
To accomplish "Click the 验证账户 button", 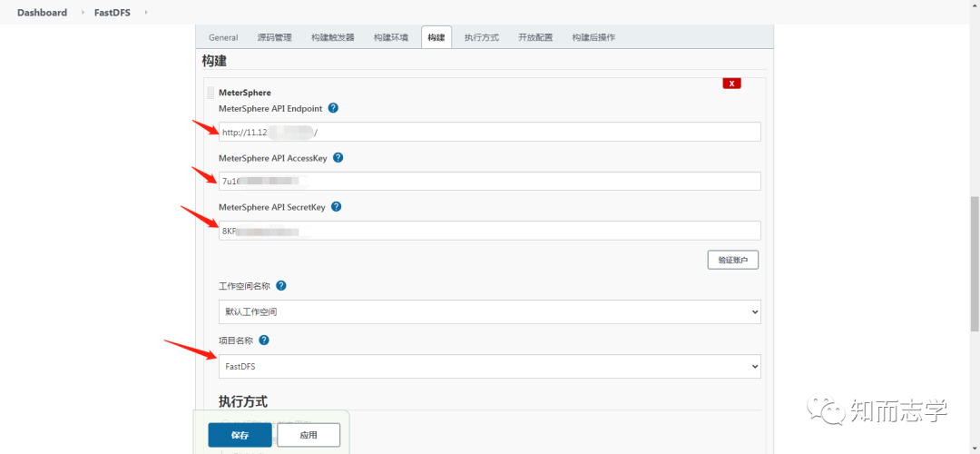I will [x=733, y=260].
